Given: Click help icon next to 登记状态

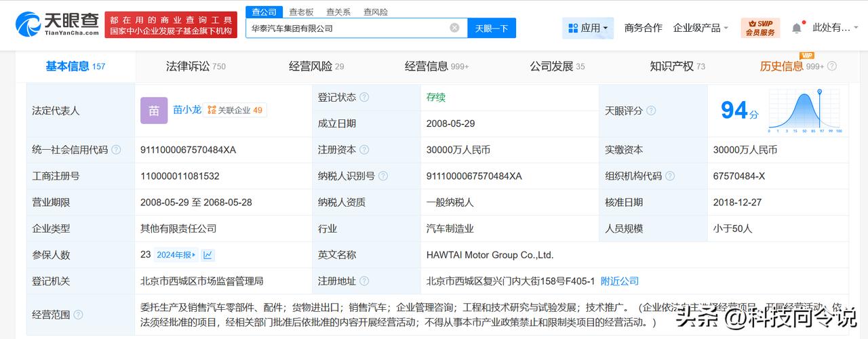Looking at the screenshot, I should pyautogui.click(x=364, y=98).
